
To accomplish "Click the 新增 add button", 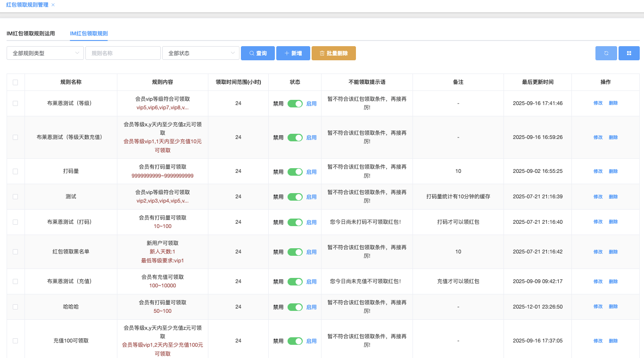I will 293,53.
